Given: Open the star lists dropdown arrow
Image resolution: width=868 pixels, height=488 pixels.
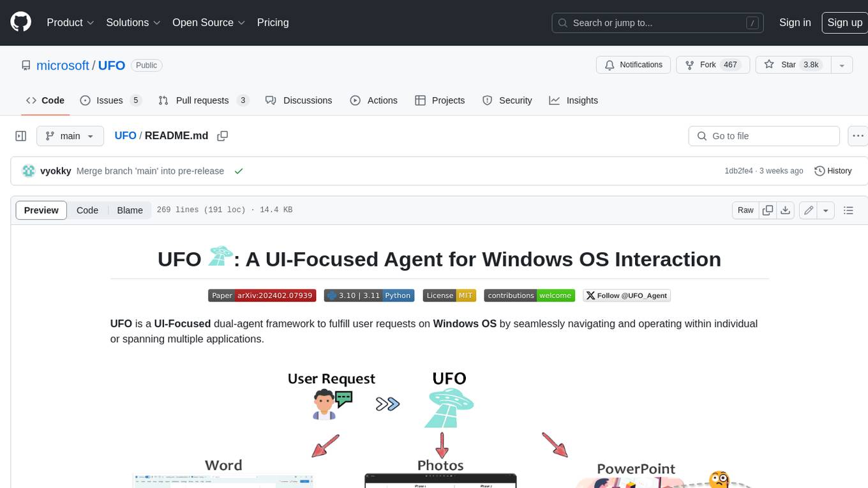Looking at the screenshot, I should (842, 65).
